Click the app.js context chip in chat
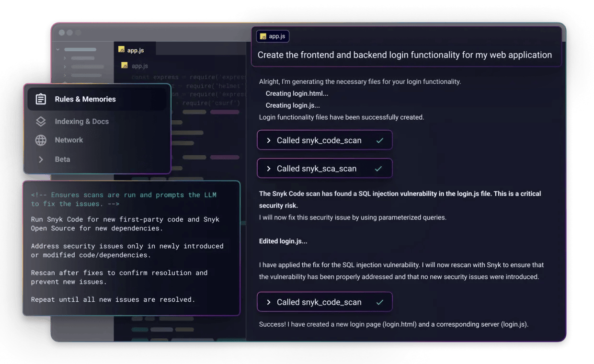Viewport: 594px width, 364px height. (x=273, y=36)
